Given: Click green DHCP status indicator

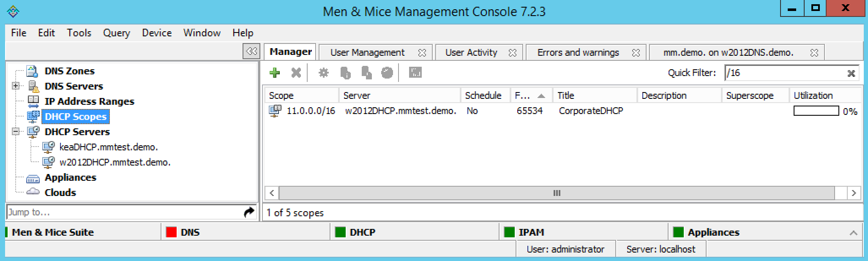Looking at the screenshot, I should [x=340, y=232].
